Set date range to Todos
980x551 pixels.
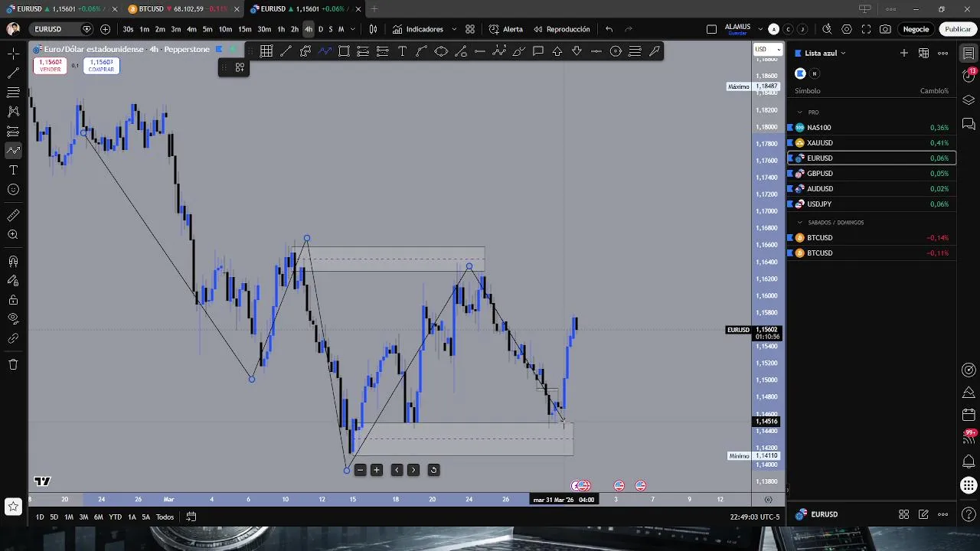point(165,517)
